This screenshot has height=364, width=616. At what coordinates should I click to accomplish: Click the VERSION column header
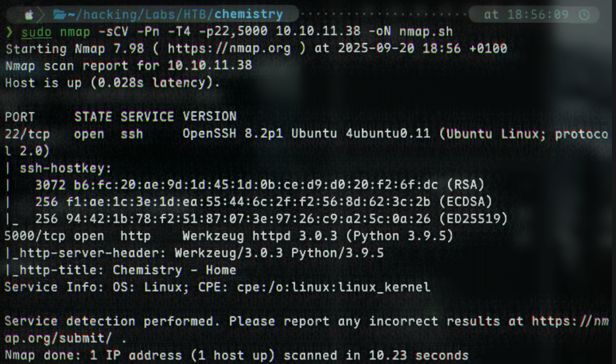pyautogui.click(x=210, y=117)
